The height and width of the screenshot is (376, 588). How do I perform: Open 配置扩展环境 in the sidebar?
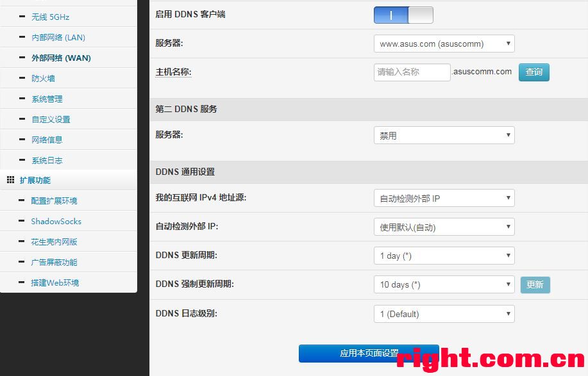tap(54, 200)
